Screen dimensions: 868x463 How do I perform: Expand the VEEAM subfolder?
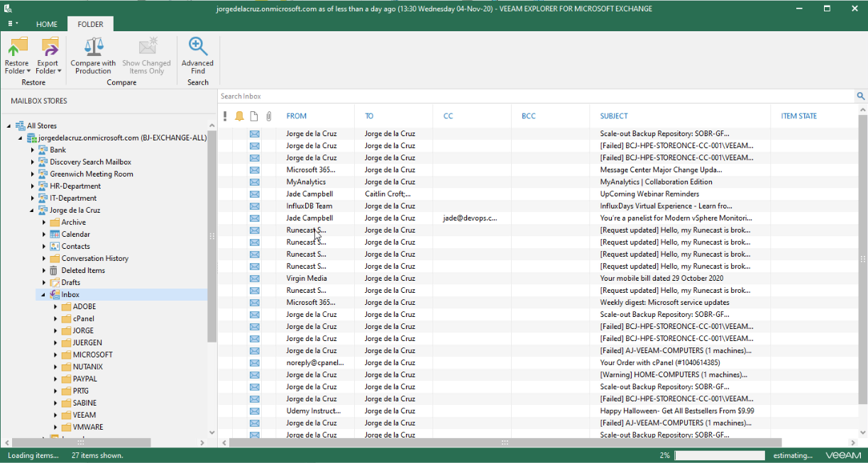tap(56, 415)
